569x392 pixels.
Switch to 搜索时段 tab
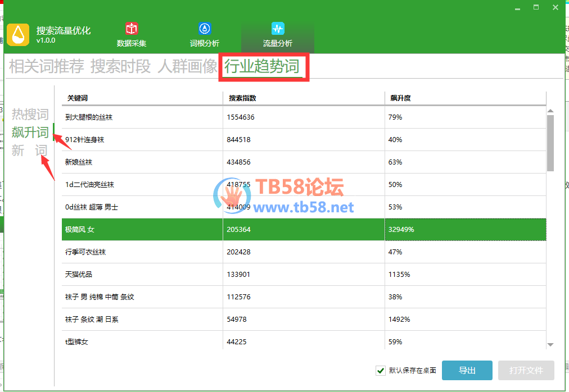pos(120,66)
